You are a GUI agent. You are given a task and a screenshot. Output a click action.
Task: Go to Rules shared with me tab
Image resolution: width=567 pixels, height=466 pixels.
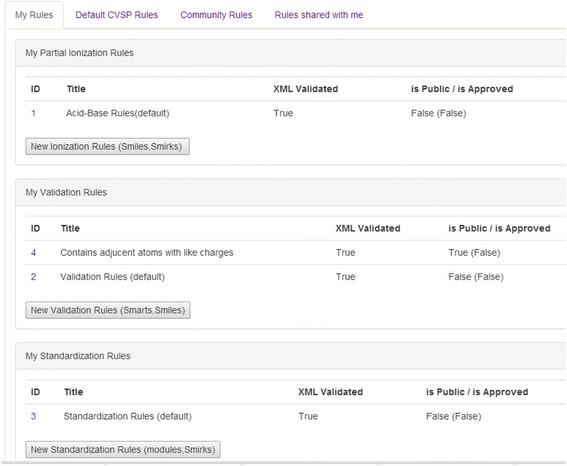tap(319, 15)
